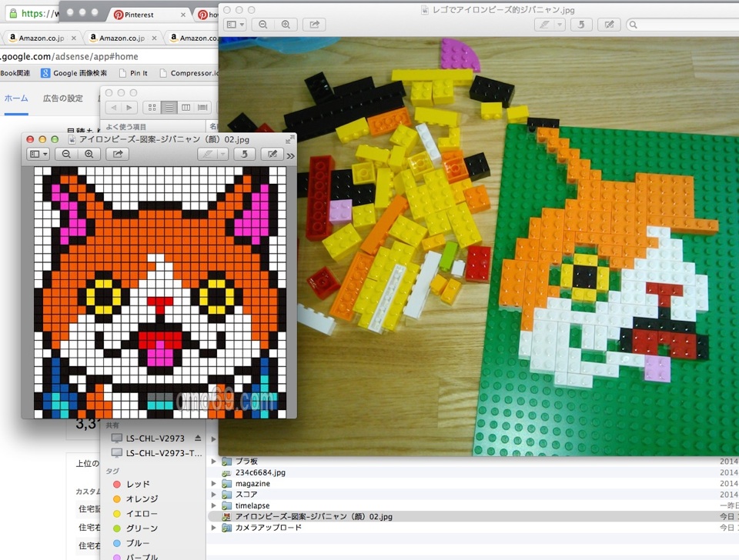739x560 pixels.
Task: Click Share in the レゴでアイロンビーズ的ジバニャン.jpg window
Action: (314, 25)
